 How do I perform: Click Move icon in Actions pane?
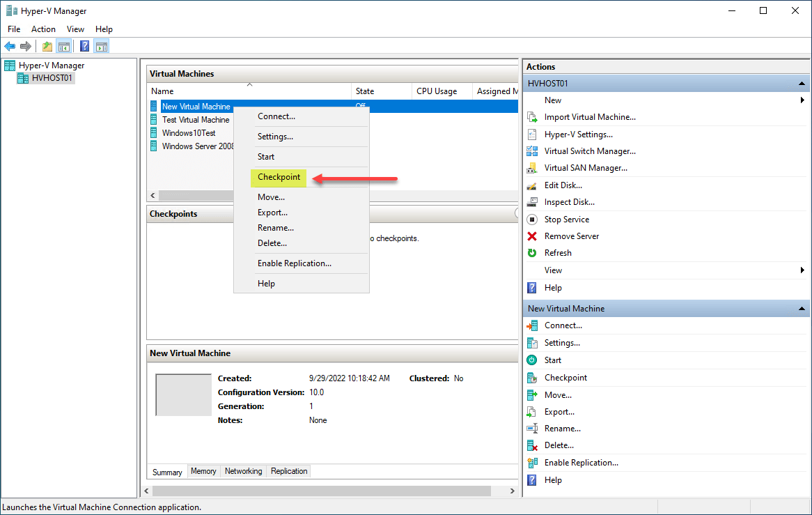(x=532, y=395)
